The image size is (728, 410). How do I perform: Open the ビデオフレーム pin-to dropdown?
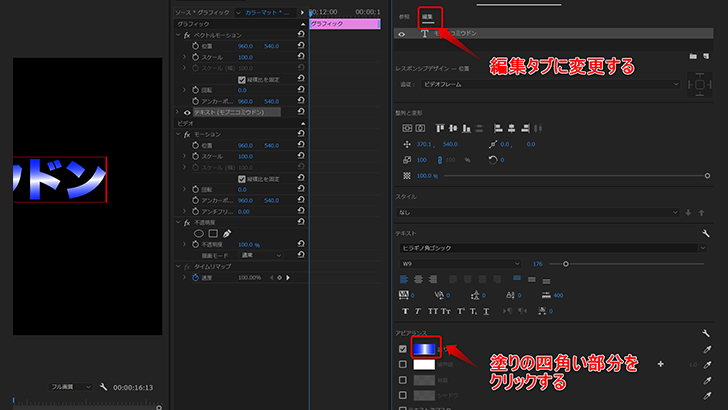click(x=551, y=84)
